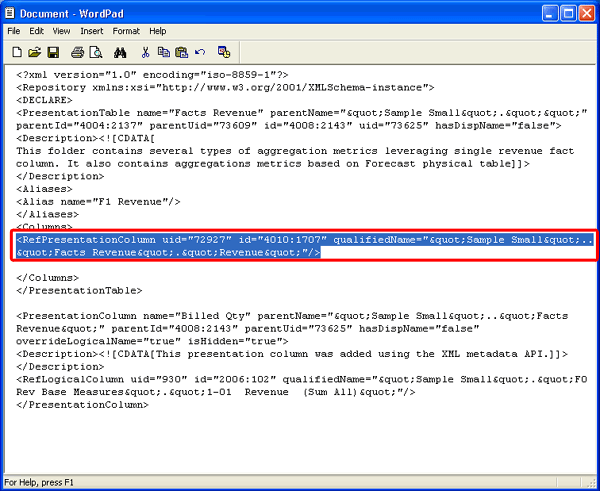600x491 pixels.
Task: Open the Help menu
Action: pyautogui.click(x=158, y=31)
